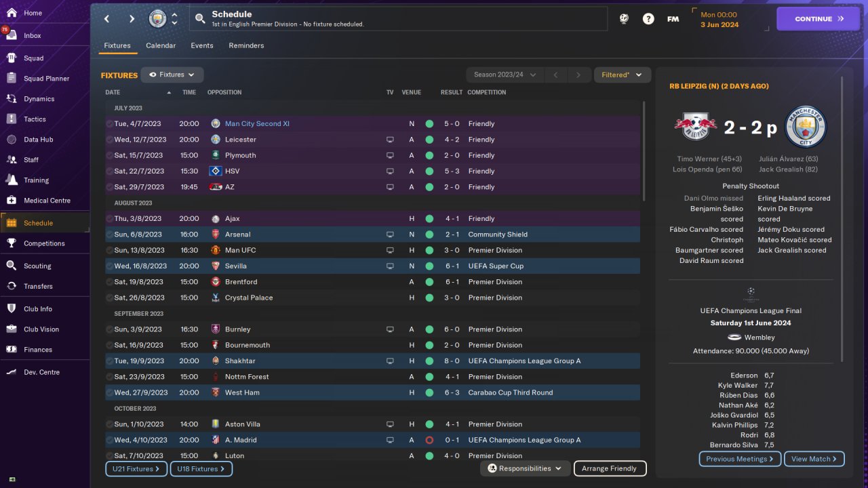Click the "Community Shield" competition text
Image resolution: width=868 pixels, height=488 pixels.
point(498,235)
